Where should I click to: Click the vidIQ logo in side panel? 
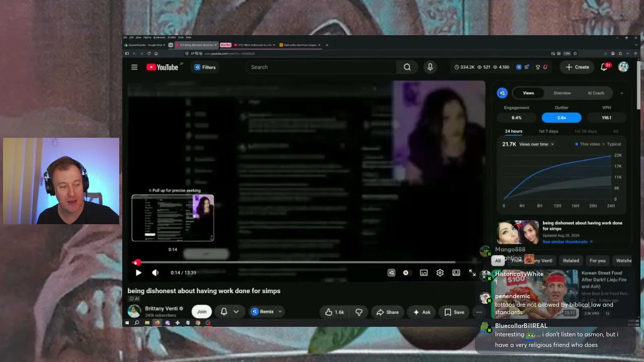[x=502, y=93]
